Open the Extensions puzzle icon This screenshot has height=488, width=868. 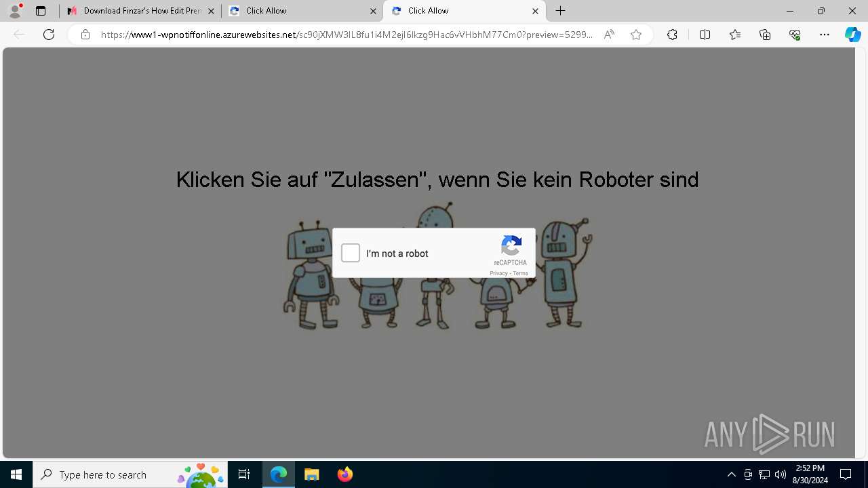click(672, 35)
